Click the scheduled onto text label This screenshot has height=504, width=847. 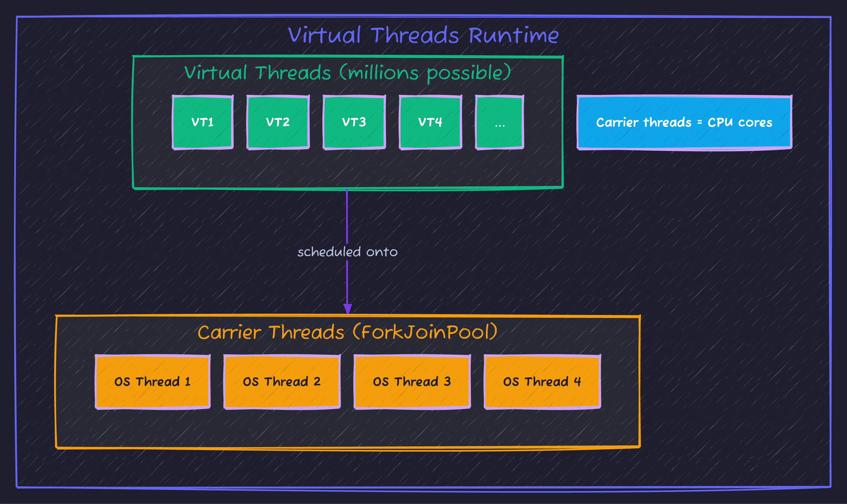tap(348, 252)
